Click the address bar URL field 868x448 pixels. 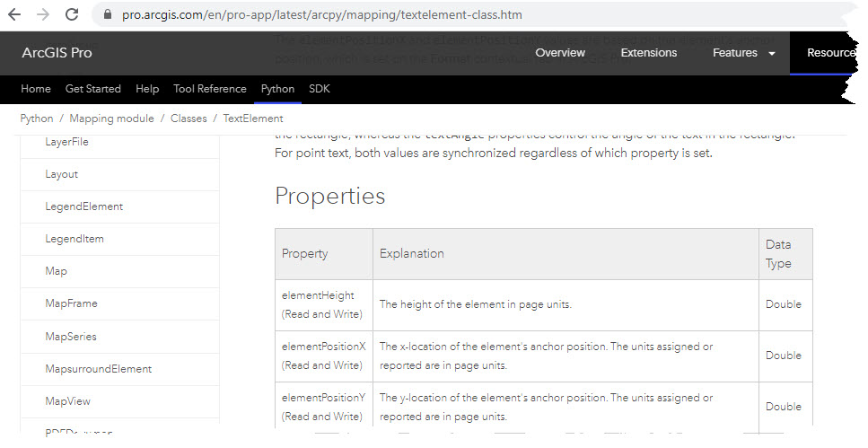(x=359, y=15)
